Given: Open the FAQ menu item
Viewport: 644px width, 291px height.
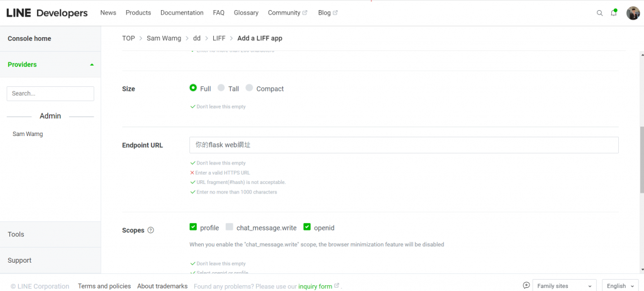Looking at the screenshot, I should click(218, 13).
